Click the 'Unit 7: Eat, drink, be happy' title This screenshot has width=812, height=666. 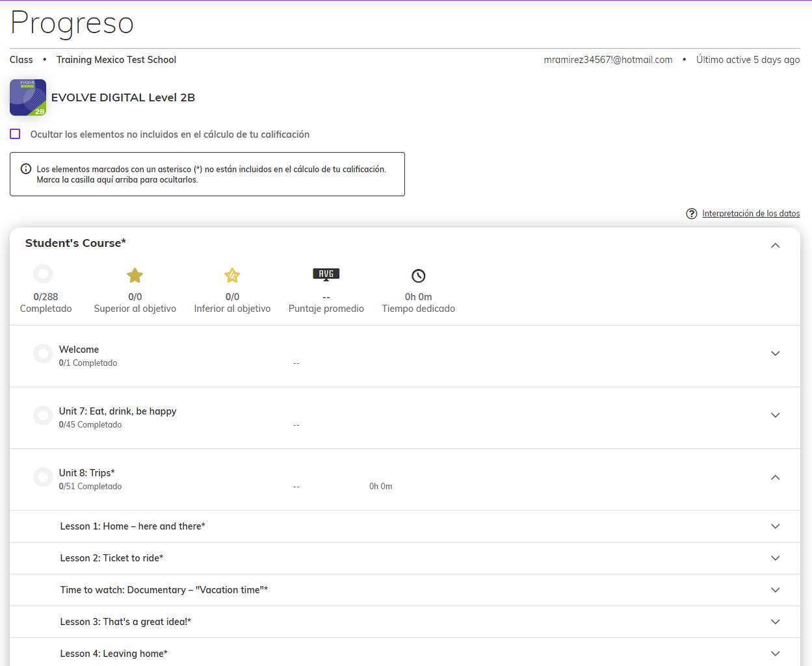pyautogui.click(x=118, y=411)
